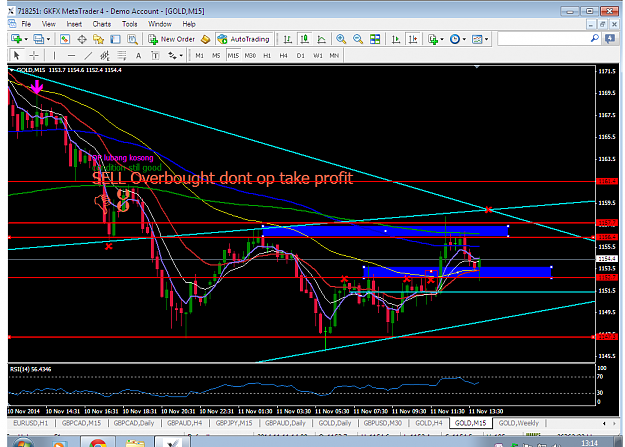This screenshot has height=447, width=625.
Task: Expand the arrows objects dropdown
Action: (x=181, y=55)
